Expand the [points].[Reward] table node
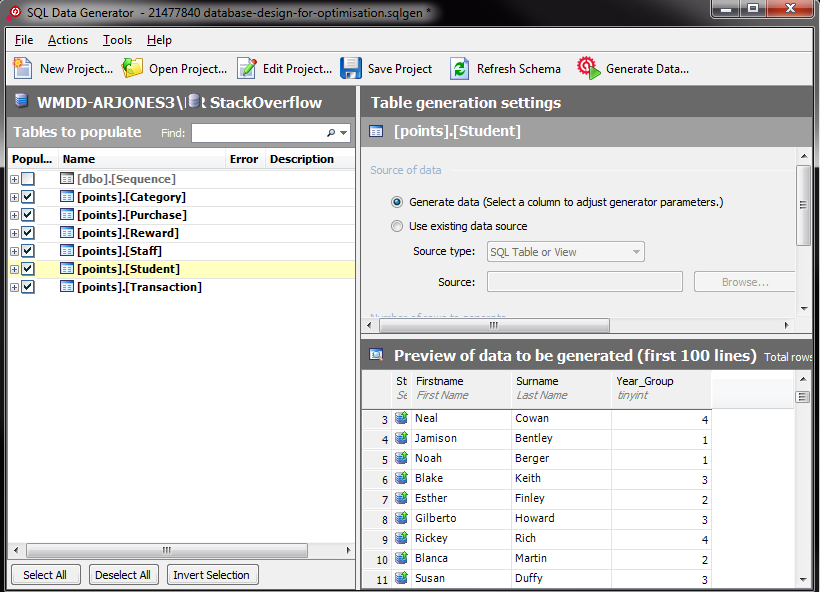This screenshot has height=592, width=820. click(x=14, y=233)
